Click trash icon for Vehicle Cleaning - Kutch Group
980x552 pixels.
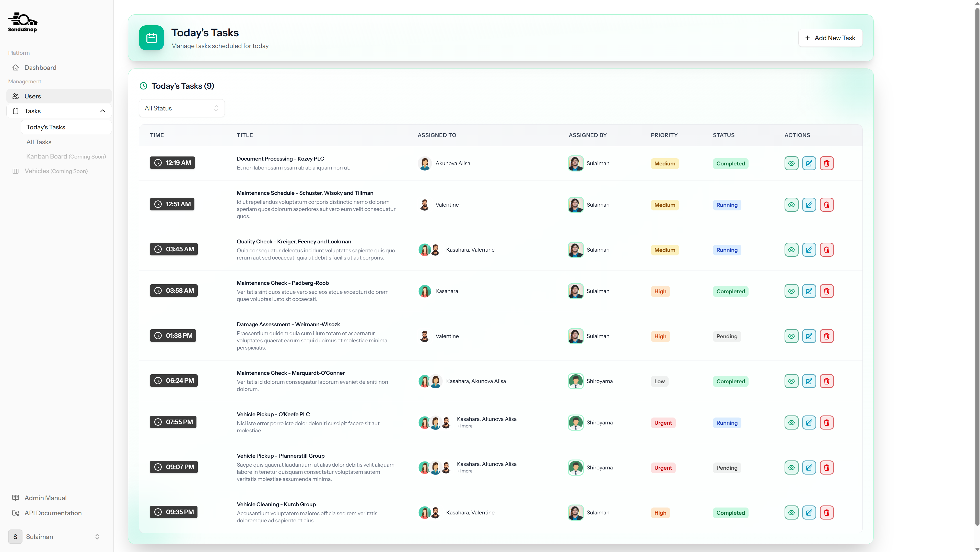coord(826,512)
